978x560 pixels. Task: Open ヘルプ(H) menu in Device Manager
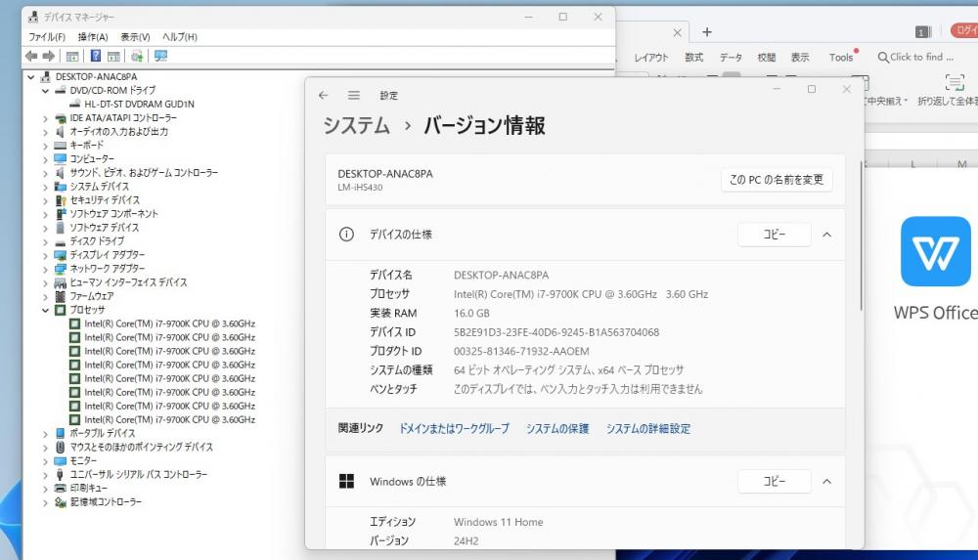pos(180,37)
